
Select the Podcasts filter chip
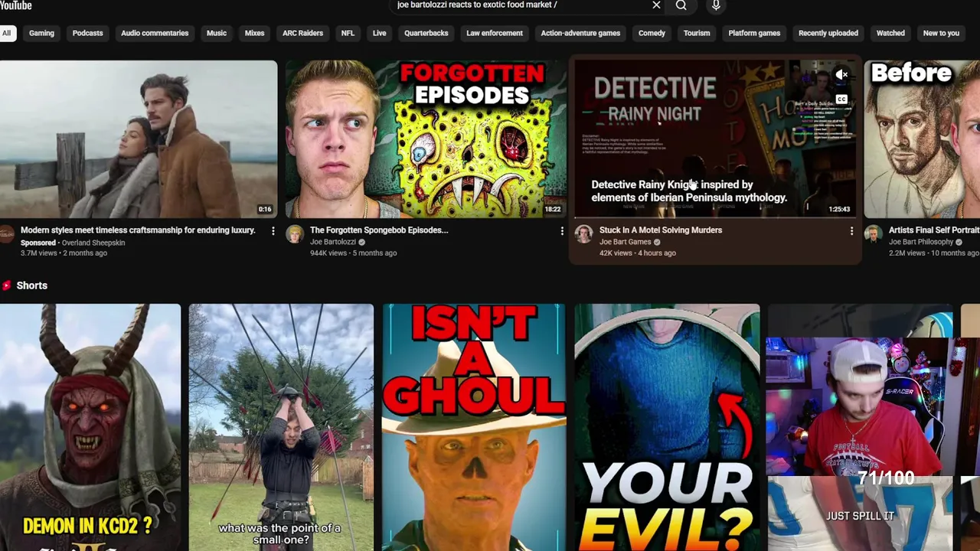click(87, 33)
